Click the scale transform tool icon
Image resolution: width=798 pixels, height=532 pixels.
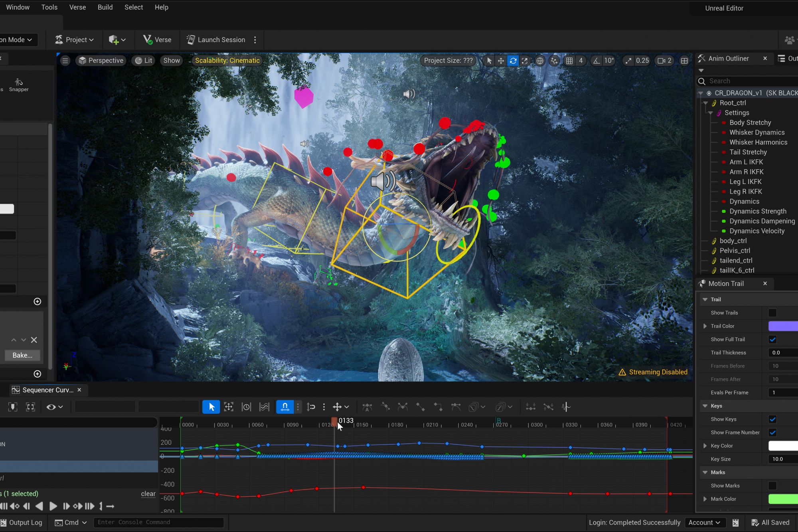pyautogui.click(x=525, y=61)
